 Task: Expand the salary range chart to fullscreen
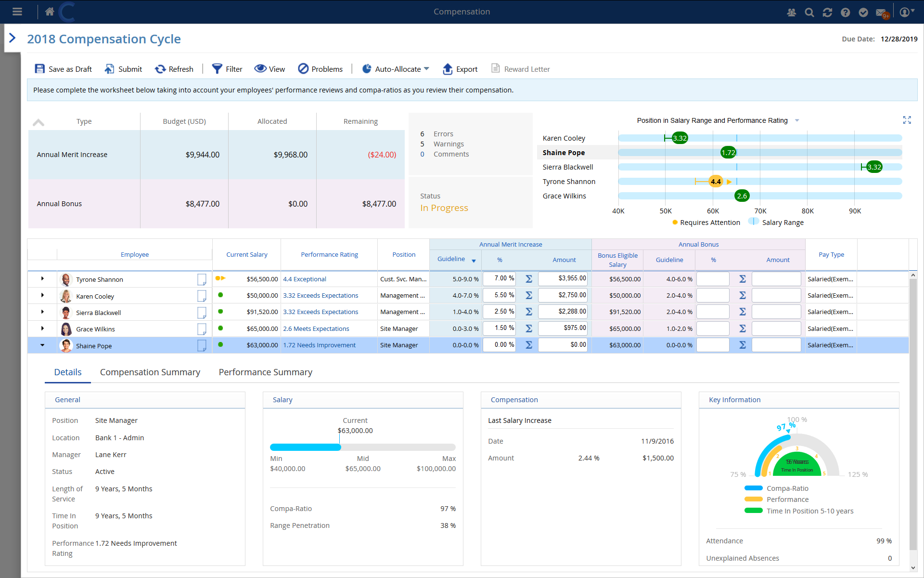(x=908, y=120)
